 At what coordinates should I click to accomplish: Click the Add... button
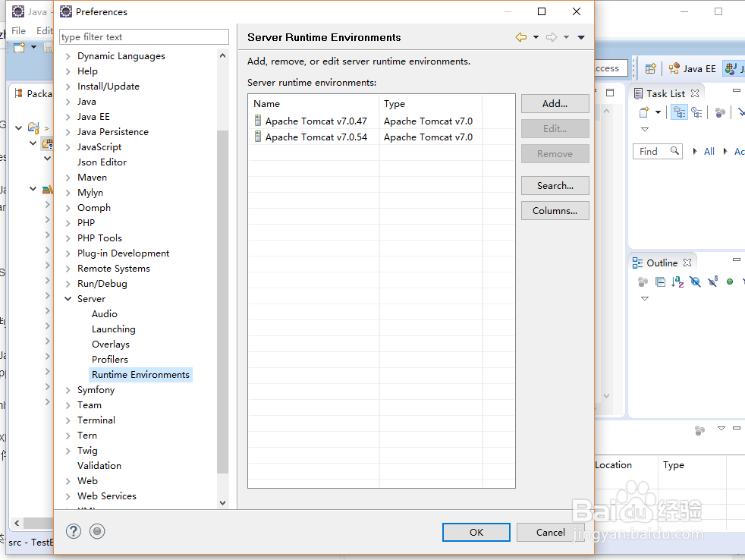pyautogui.click(x=555, y=104)
